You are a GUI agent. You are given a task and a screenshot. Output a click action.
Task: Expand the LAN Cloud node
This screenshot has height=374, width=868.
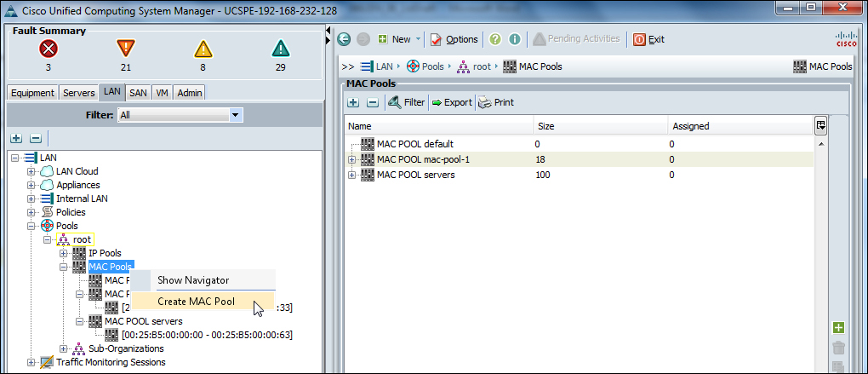[31, 171]
